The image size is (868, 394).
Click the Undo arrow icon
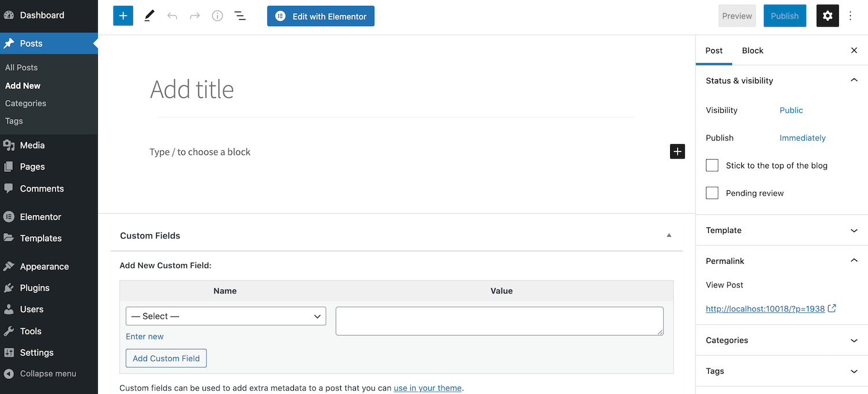click(172, 16)
